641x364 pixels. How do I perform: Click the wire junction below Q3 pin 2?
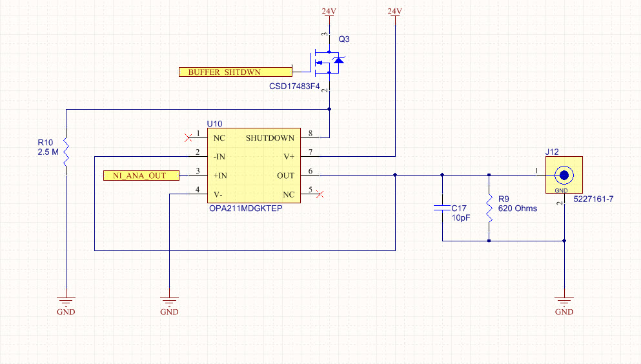click(x=329, y=109)
